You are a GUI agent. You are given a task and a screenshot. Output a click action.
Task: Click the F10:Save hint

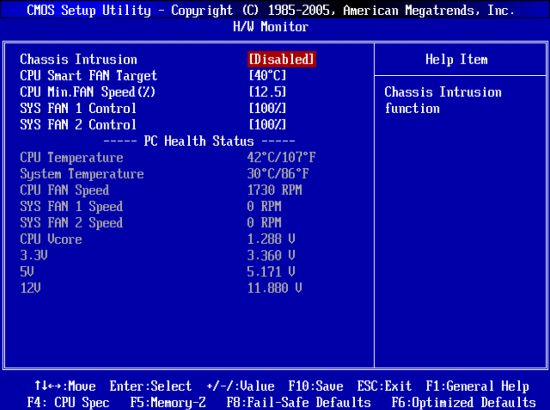coord(316,386)
